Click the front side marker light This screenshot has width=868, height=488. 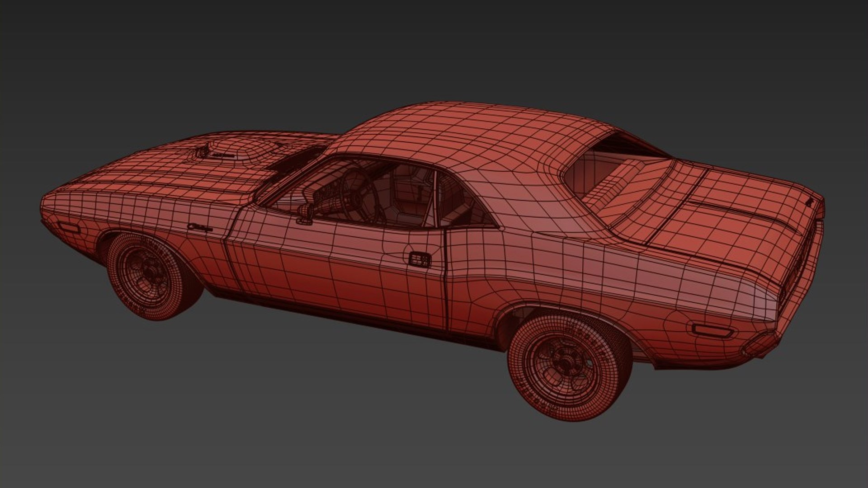[x=68, y=227]
